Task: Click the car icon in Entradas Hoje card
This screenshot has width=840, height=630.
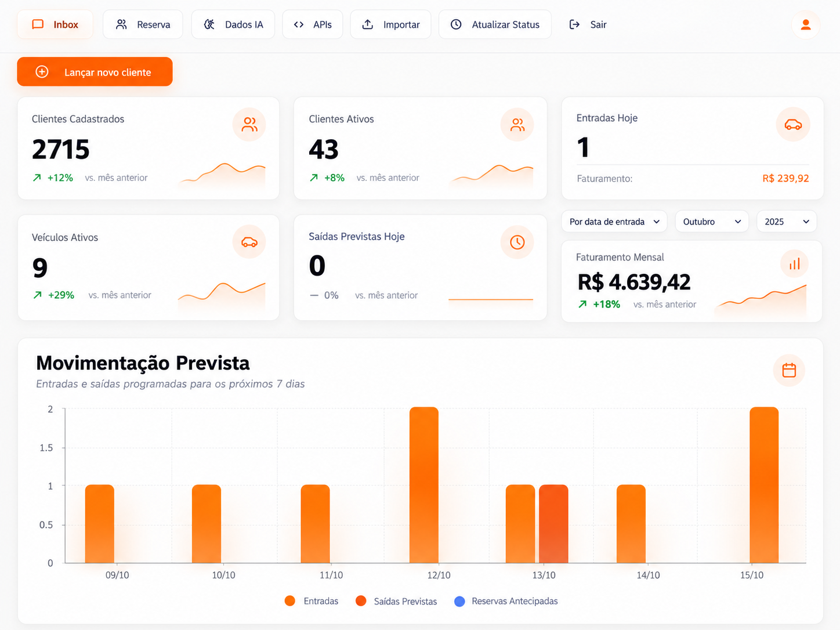Action: click(x=793, y=125)
